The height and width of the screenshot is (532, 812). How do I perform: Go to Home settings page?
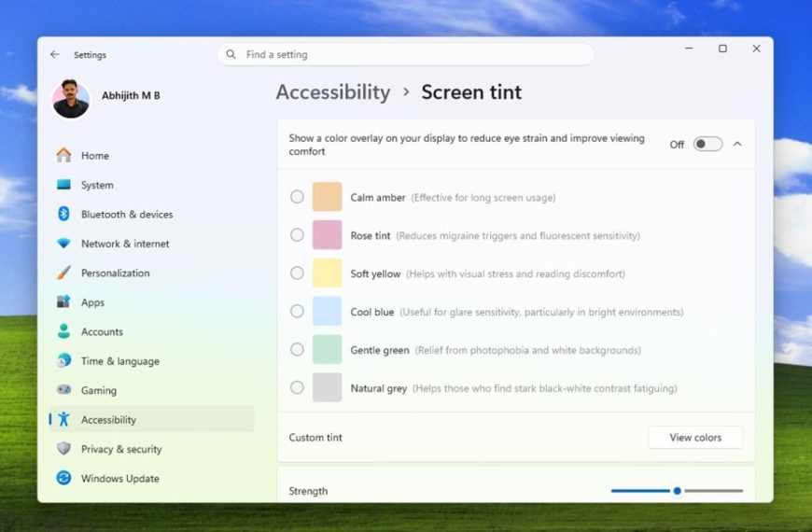pyautogui.click(x=151, y=156)
